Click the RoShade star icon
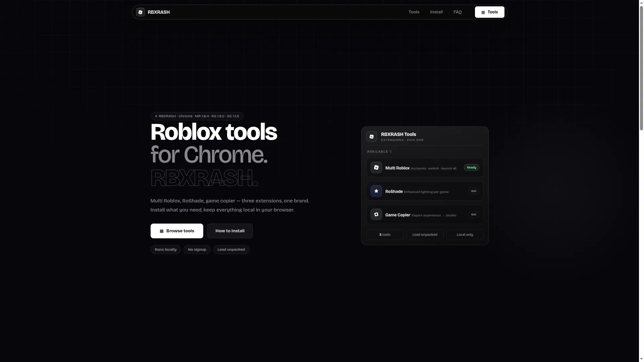 (376, 191)
